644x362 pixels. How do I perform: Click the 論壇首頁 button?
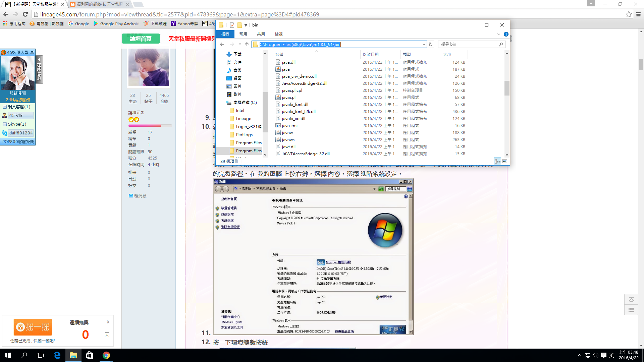141,39
